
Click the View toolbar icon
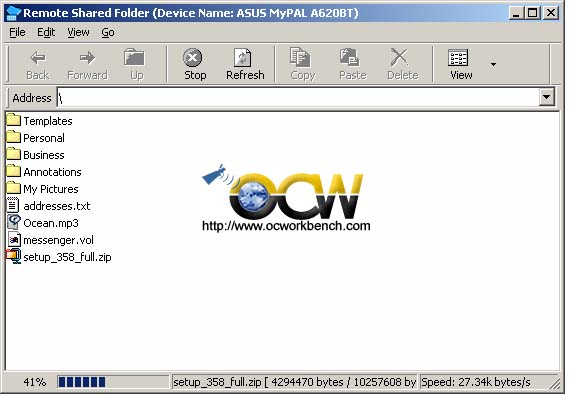point(458,58)
